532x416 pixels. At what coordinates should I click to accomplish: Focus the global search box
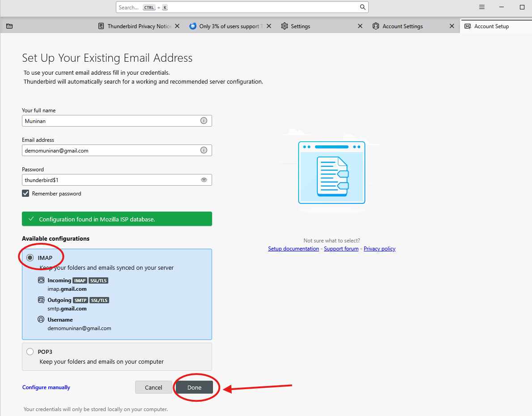pyautogui.click(x=242, y=7)
